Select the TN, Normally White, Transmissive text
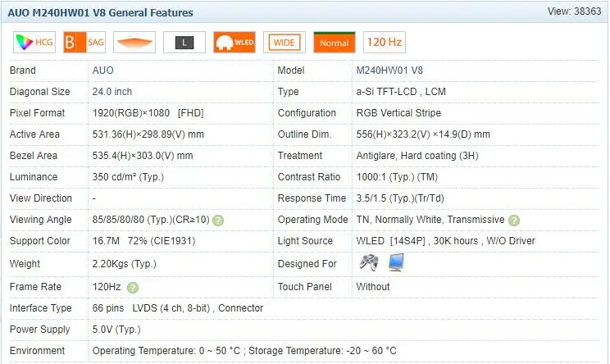 (x=430, y=220)
